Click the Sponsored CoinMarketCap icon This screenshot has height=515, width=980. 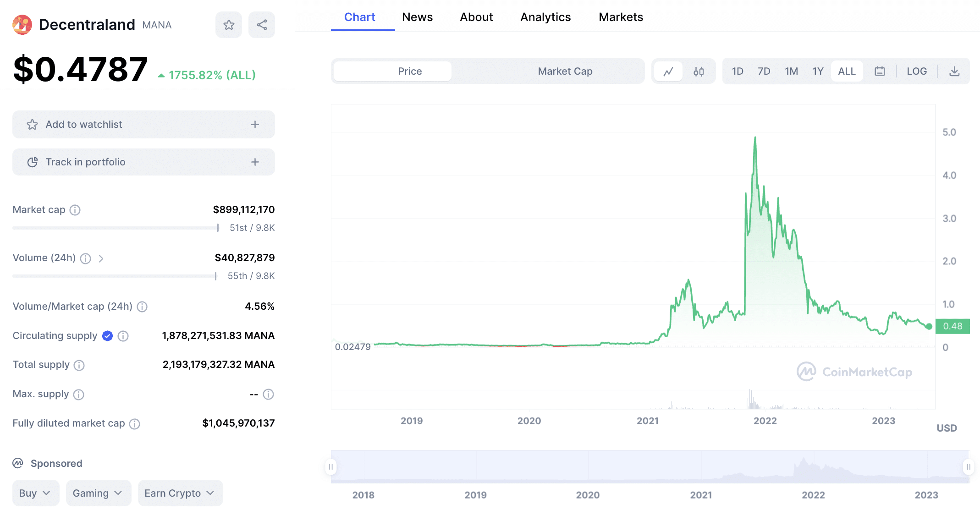click(18, 463)
